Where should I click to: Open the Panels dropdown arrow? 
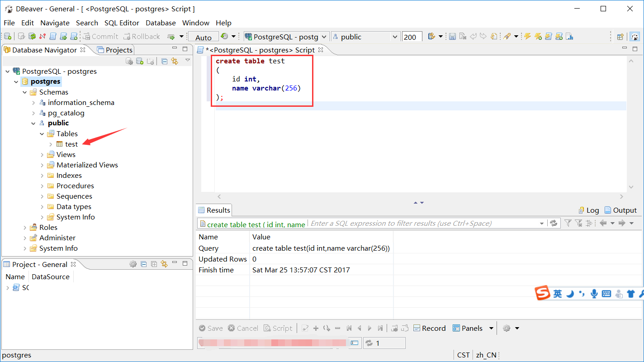(x=491, y=328)
